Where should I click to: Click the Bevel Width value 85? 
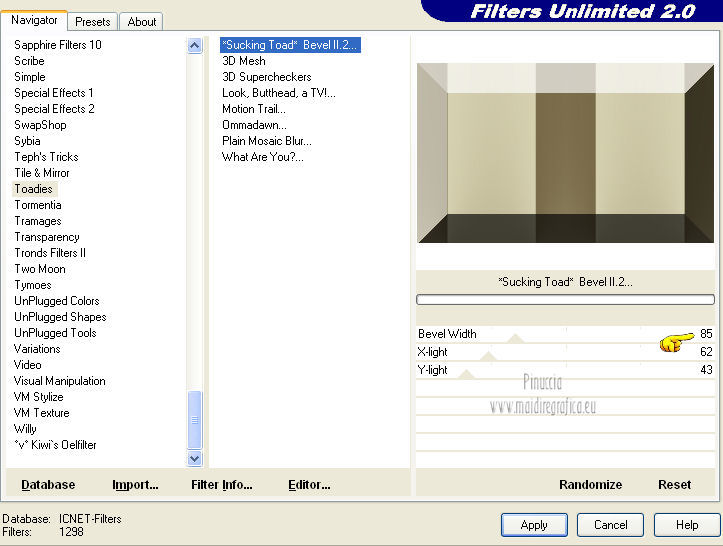tap(706, 334)
